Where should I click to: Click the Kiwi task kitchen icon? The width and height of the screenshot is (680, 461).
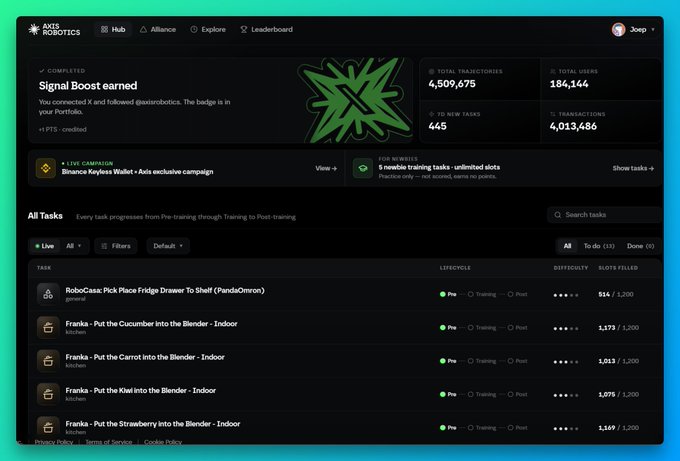click(48, 394)
